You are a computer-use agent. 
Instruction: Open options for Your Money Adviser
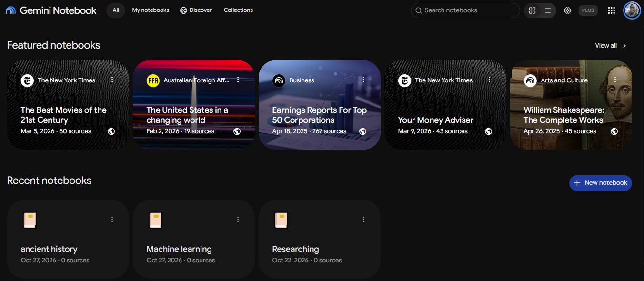(490, 80)
